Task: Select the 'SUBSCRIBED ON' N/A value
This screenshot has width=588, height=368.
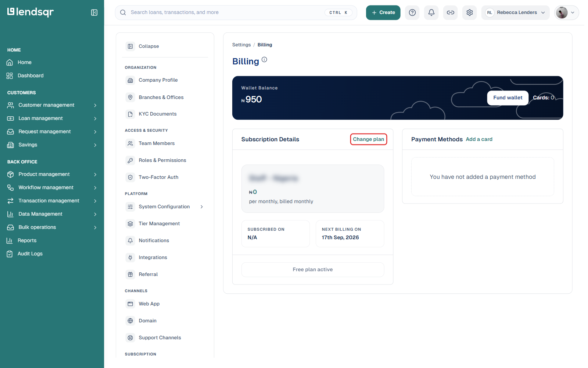Action: (252, 237)
